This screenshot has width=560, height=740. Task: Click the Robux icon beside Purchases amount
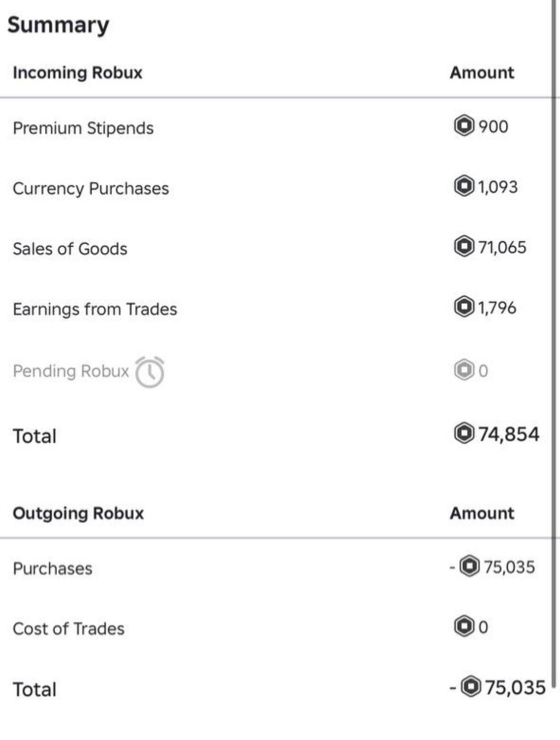click(469, 566)
